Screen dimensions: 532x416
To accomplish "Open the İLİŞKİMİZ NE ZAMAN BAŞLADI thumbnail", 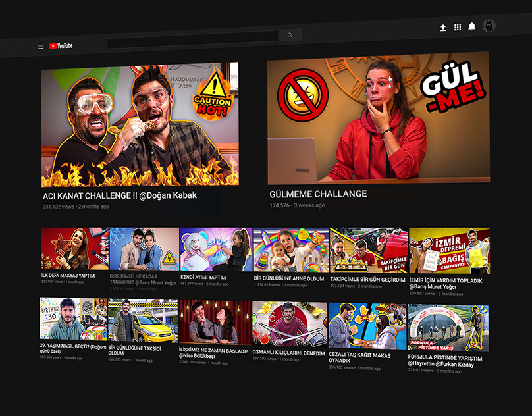I will tap(215, 323).
